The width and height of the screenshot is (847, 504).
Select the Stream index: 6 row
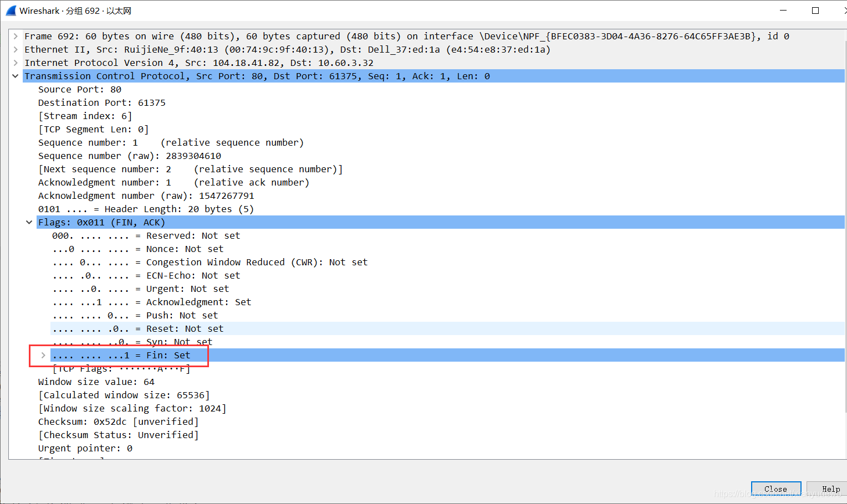(x=85, y=116)
